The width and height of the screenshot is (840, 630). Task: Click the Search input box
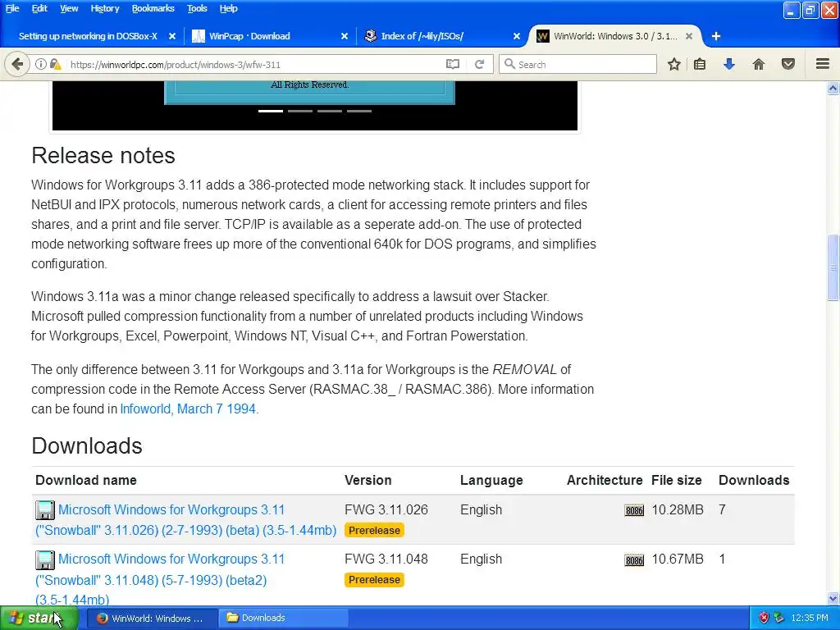click(x=577, y=64)
